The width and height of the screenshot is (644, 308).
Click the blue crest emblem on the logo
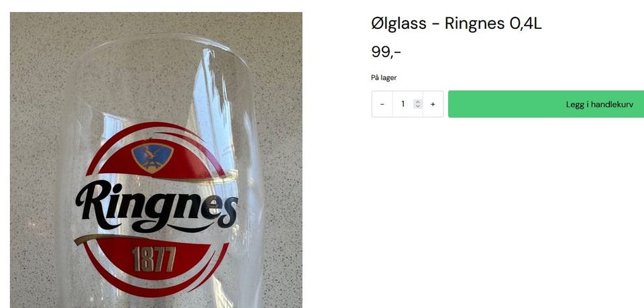pyautogui.click(x=152, y=157)
